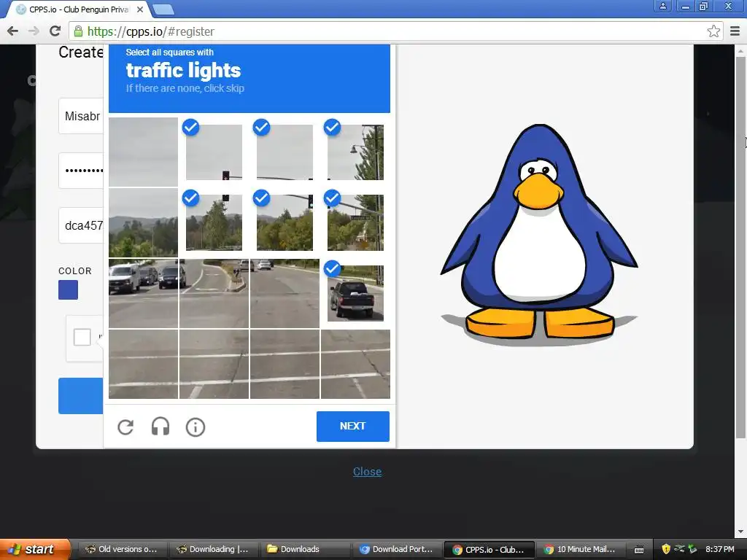Select the tile with the white van and cars
The width and height of the screenshot is (747, 560).
point(144,293)
